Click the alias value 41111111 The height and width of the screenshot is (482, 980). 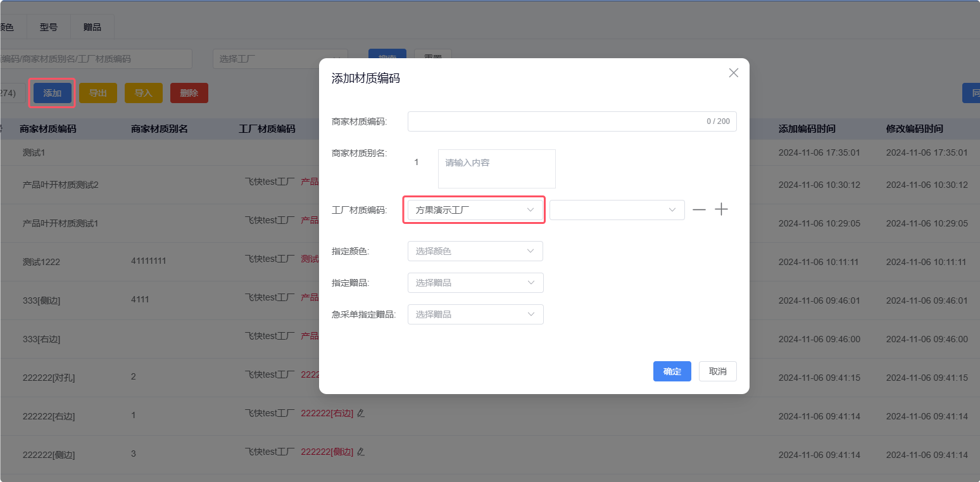click(149, 261)
